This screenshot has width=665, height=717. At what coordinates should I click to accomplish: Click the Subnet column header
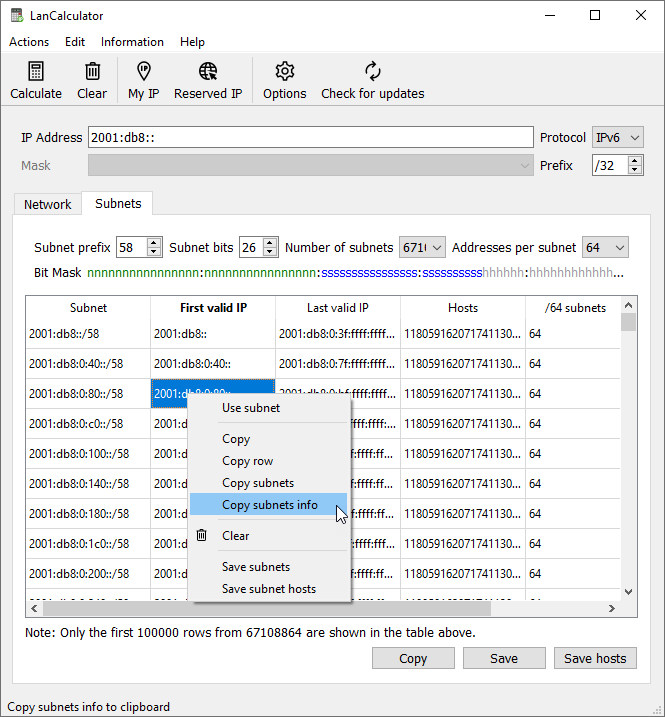tap(88, 308)
